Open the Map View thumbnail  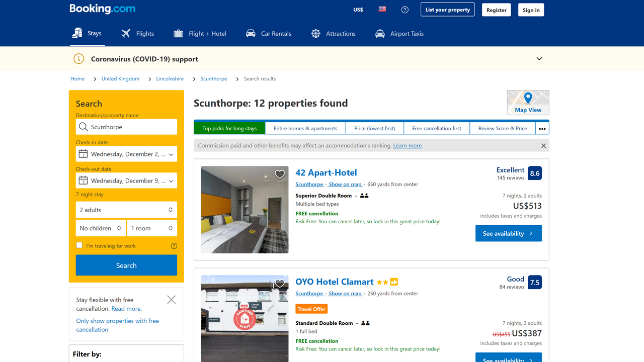528,103
